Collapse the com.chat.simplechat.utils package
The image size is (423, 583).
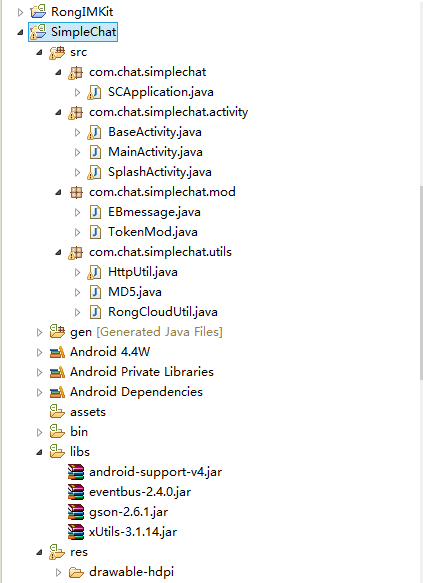coord(58,252)
